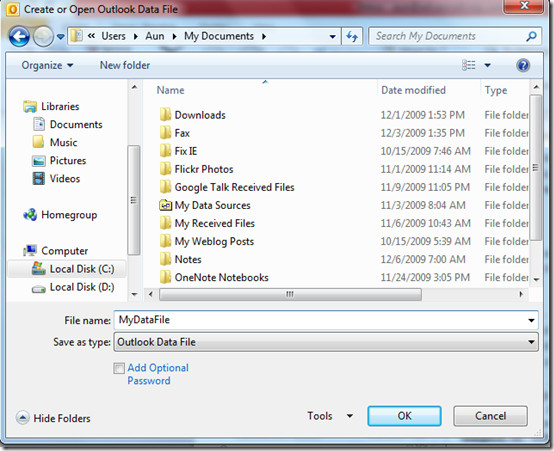The height and width of the screenshot is (451, 554).
Task: Enable the Add Optional Password checkbox
Action: [x=119, y=368]
